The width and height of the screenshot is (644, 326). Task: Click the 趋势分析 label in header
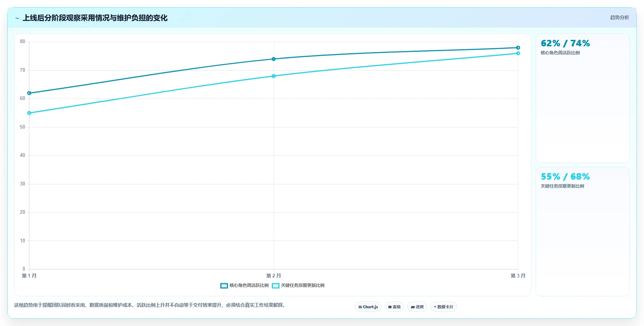coord(619,17)
